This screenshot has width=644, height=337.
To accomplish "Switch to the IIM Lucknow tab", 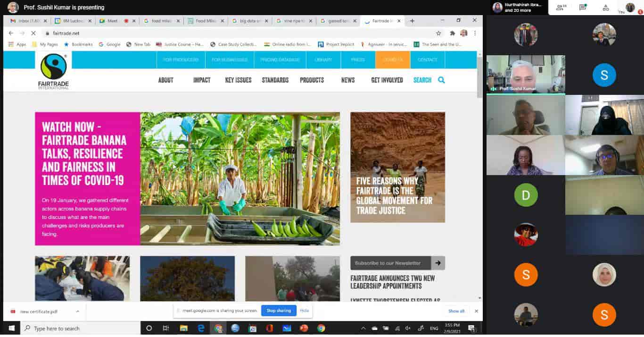I will (x=73, y=21).
